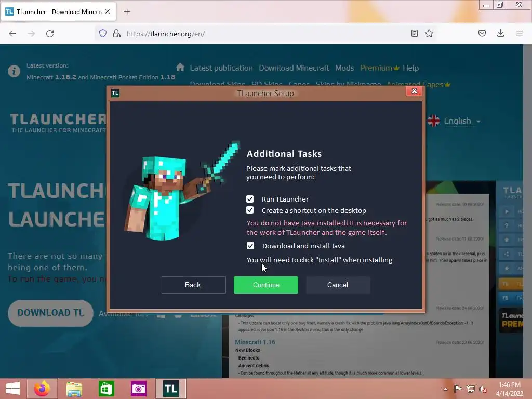Show hidden system tray icons

point(445,389)
